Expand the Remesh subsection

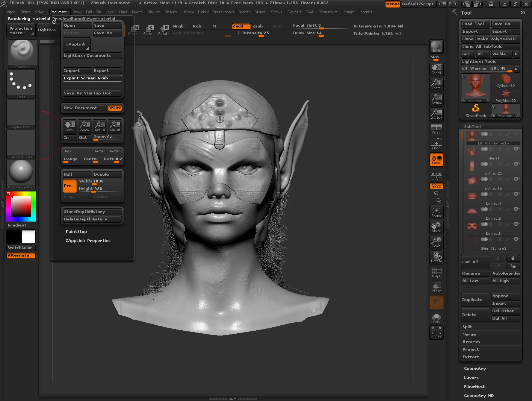tap(471, 342)
